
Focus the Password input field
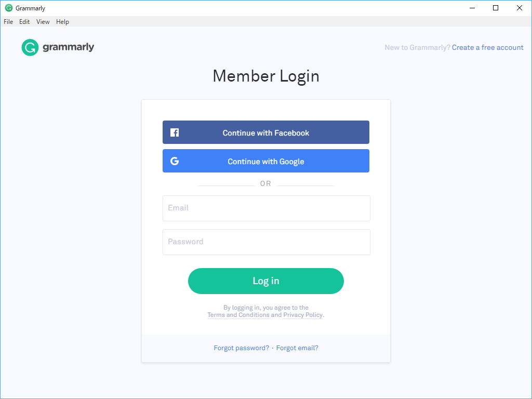(266, 242)
